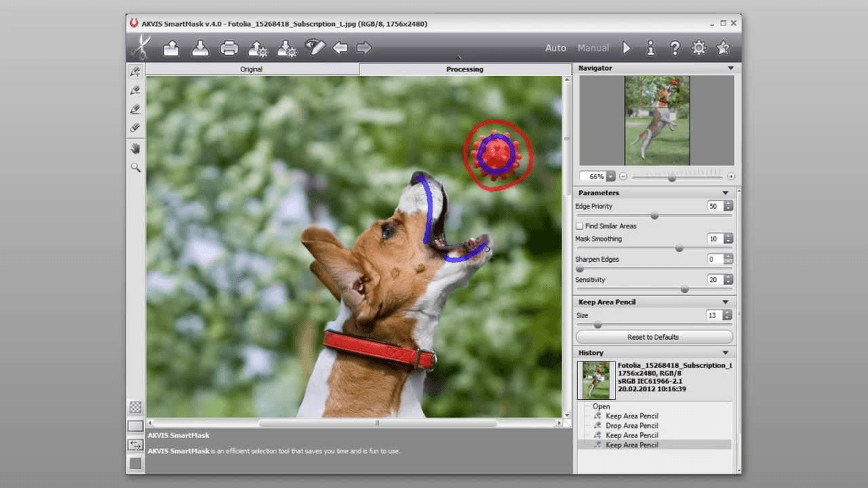Open the Preferences gear icon
Image resolution: width=868 pixels, height=488 pixels.
[698, 48]
